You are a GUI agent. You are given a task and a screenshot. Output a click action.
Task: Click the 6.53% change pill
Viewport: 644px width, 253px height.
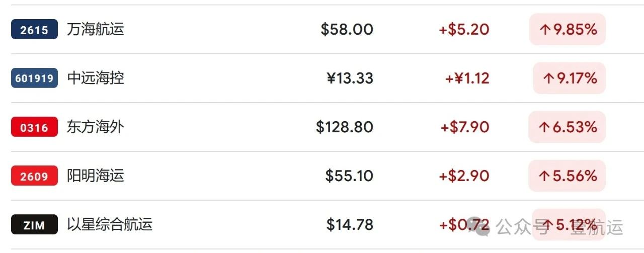567,127
